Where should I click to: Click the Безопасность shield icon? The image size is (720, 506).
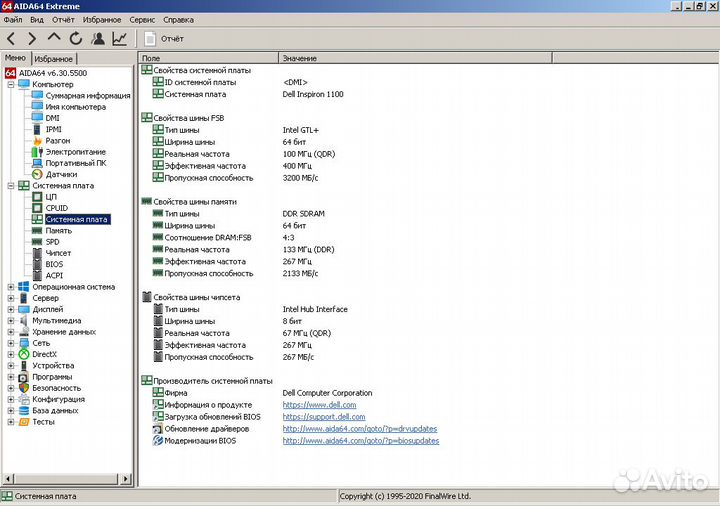[x=24, y=388]
